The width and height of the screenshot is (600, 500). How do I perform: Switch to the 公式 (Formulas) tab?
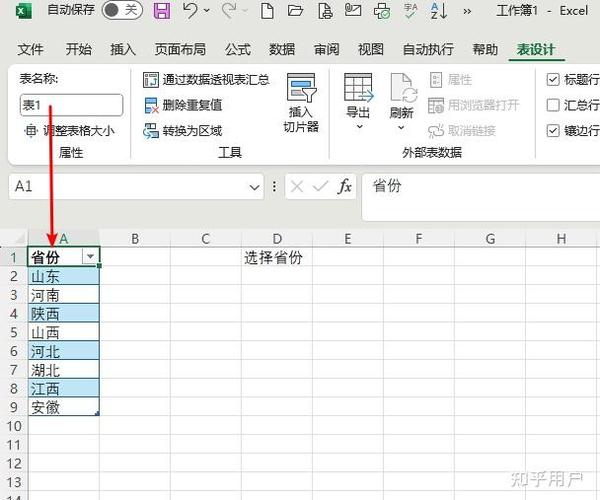coord(238,49)
